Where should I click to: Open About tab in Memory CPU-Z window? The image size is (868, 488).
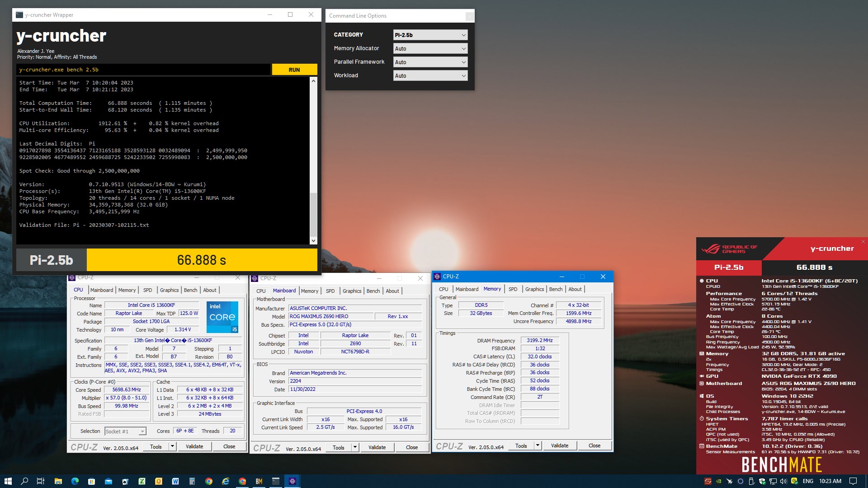(575, 289)
